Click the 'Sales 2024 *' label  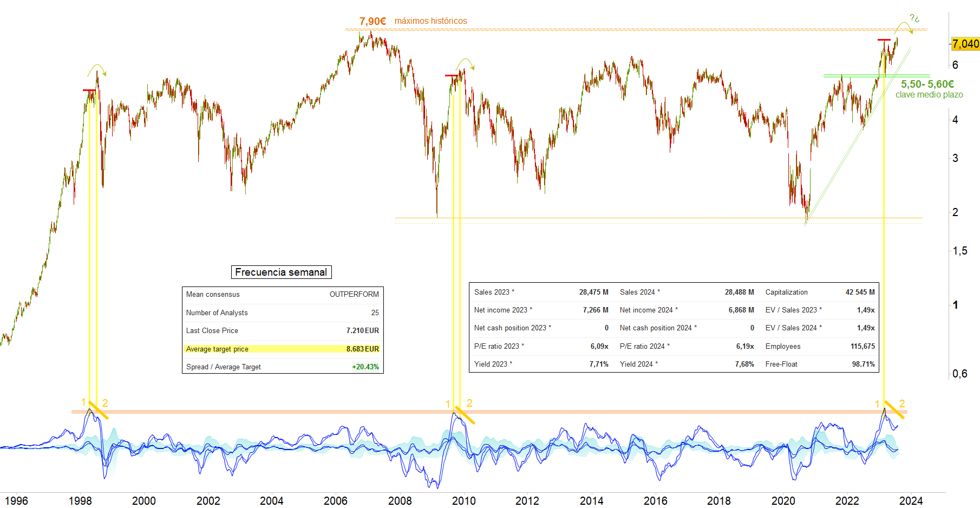[x=640, y=292]
